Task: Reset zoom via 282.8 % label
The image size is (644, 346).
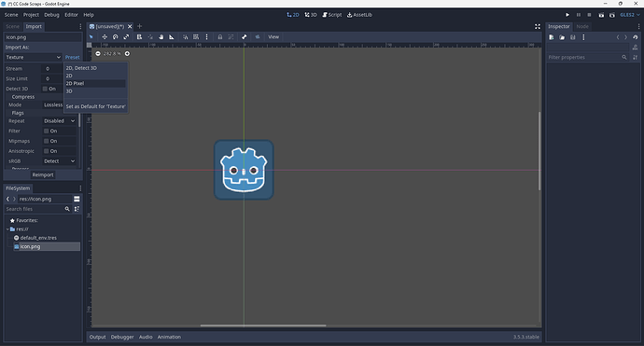Action: pyautogui.click(x=112, y=54)
